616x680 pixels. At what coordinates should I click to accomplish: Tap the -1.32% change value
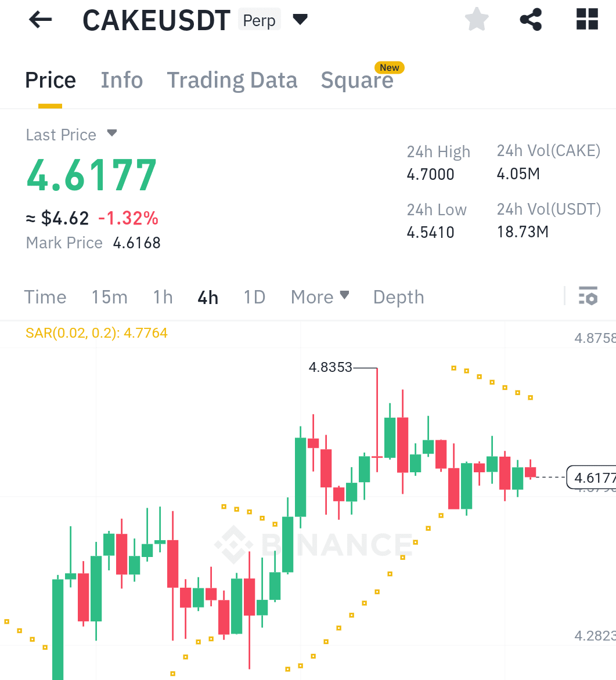point(128,218)
